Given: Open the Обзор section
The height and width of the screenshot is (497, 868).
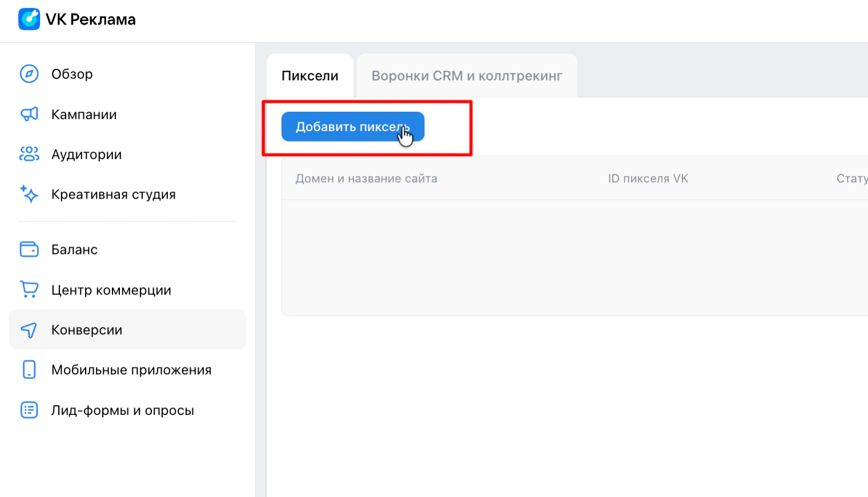Looking at the screenshot, I should point(72,74).
